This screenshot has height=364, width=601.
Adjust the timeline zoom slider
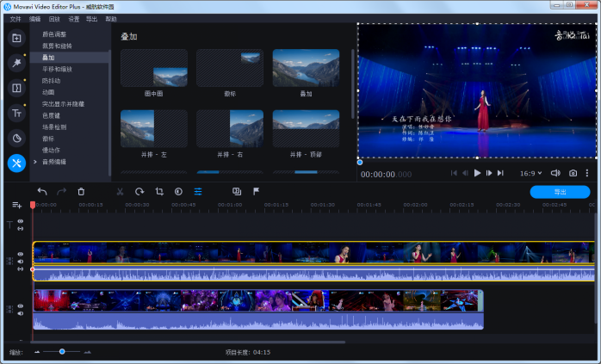pos(62,352)
